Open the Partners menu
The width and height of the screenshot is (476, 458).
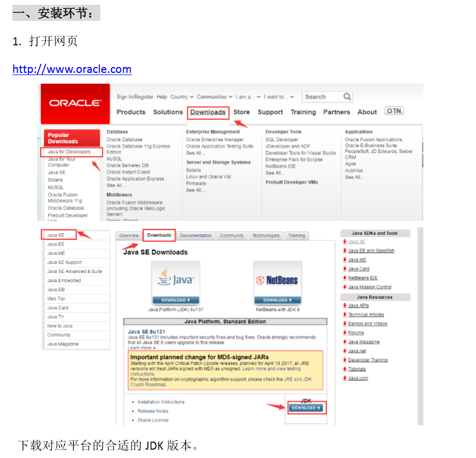point(336,112)
